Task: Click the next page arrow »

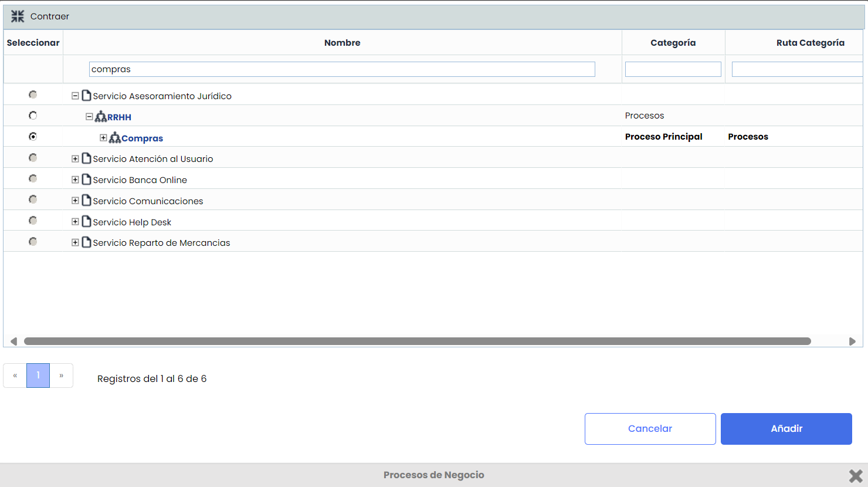Action: pyautogui.click(x=61, y=376)
